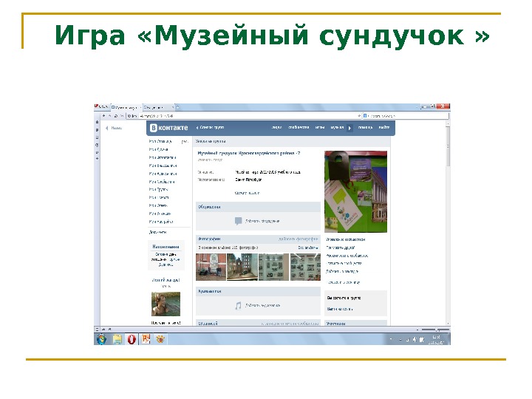Click «игры» in the VK top menu
This screenshot has width=532, height=399.
(x=320, y=127)
